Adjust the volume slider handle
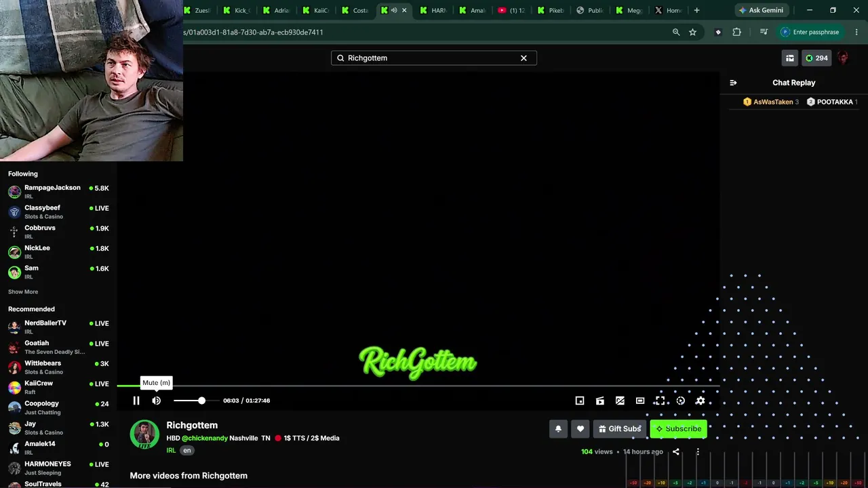This screenshot has width=868, height=488. click(201, 401)
